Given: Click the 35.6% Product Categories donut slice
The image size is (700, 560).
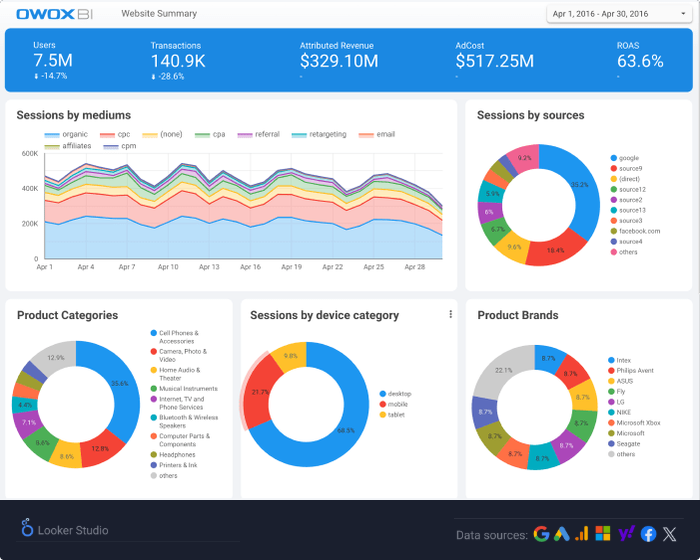Looking at the screenshot, I should click(x=121, y=384).
